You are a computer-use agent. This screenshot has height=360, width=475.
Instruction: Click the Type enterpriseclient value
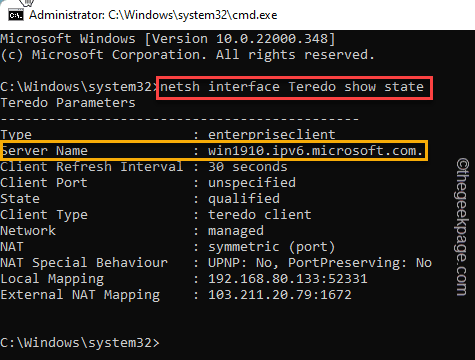pyautogui.click(x=272, y=135)
